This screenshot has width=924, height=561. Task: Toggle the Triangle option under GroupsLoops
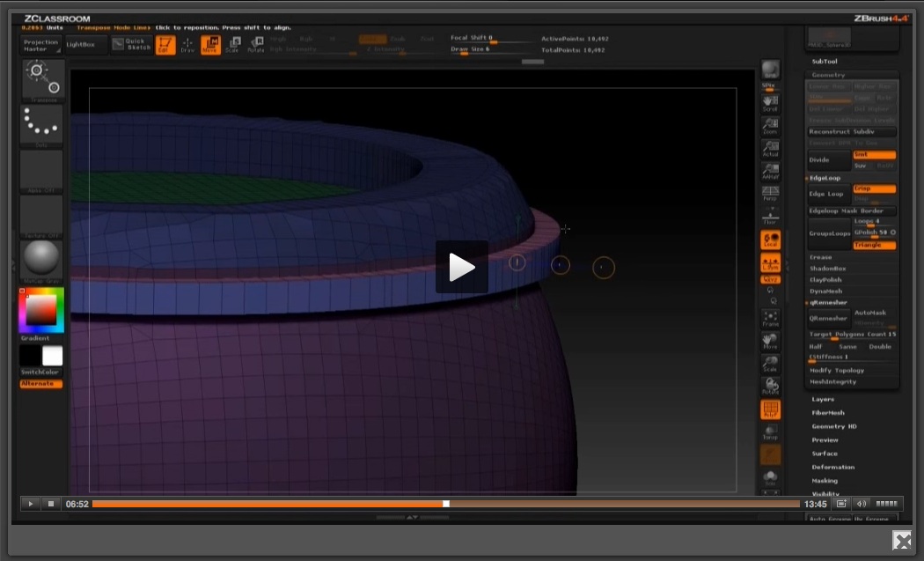coord(874,245)
